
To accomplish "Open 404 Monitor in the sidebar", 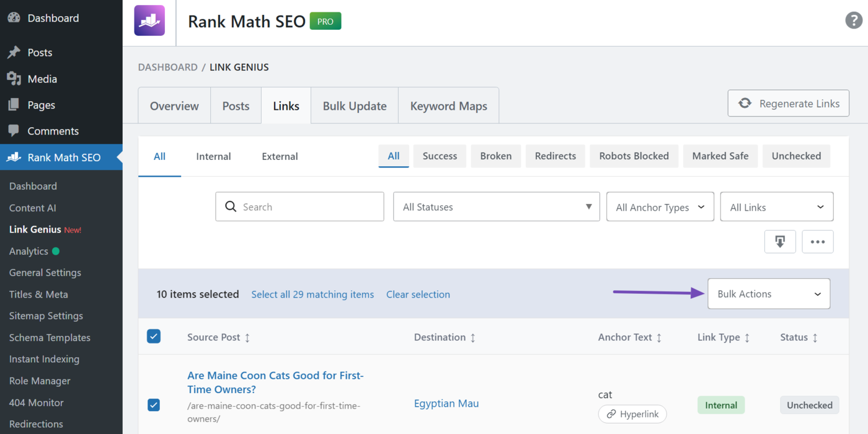I will (x=37, y=402).
